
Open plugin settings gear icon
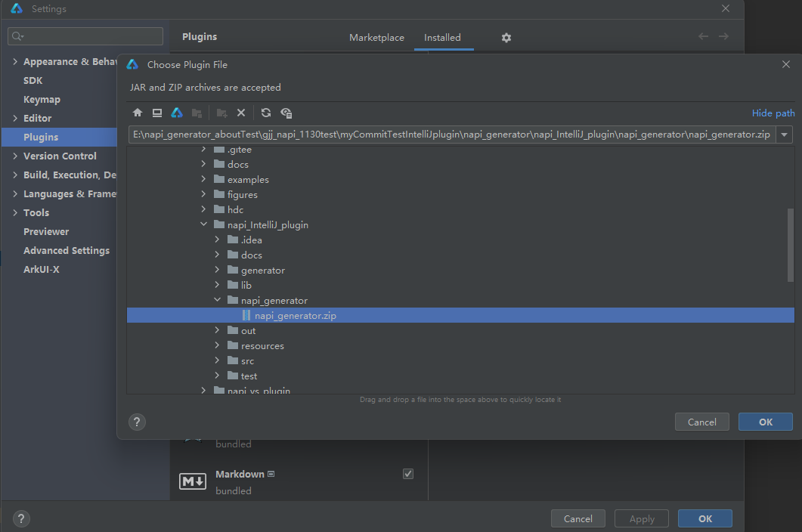pos(506,38)
